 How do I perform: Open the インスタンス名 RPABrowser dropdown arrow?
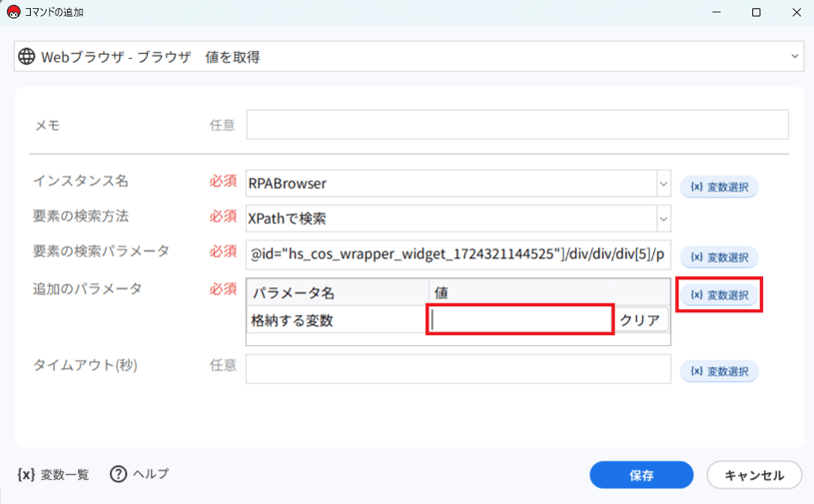663,184
